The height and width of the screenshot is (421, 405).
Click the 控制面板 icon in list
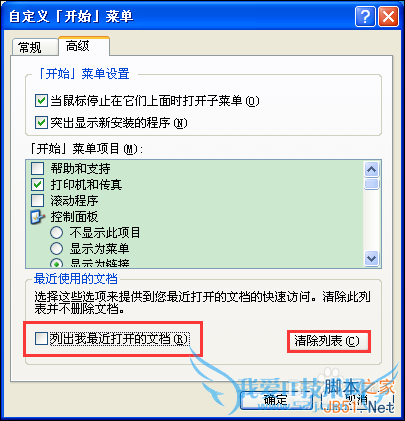[38, 217]
